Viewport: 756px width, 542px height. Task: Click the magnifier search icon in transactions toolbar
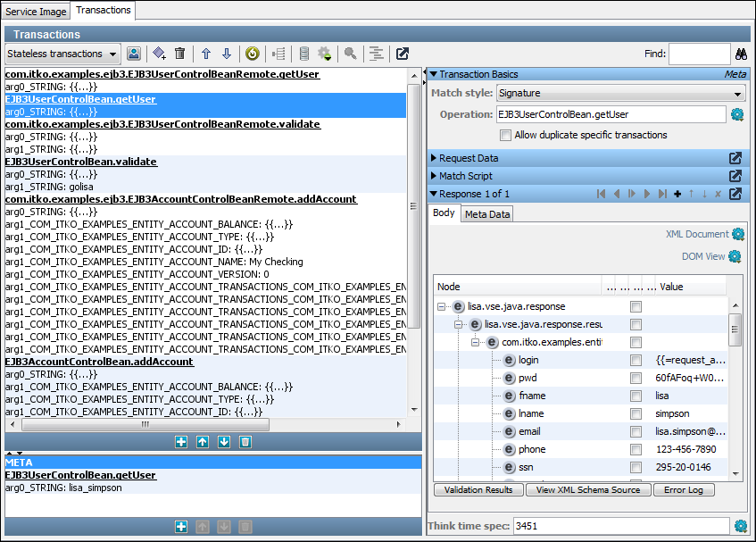(x=351, y=54)
